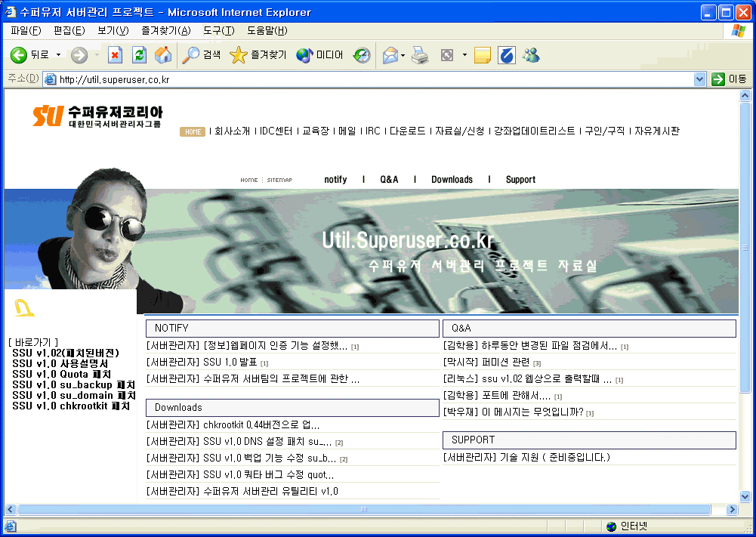Screen dimensions: 756x537
Task: Click the Home page icon
Action: pos(163,55)
